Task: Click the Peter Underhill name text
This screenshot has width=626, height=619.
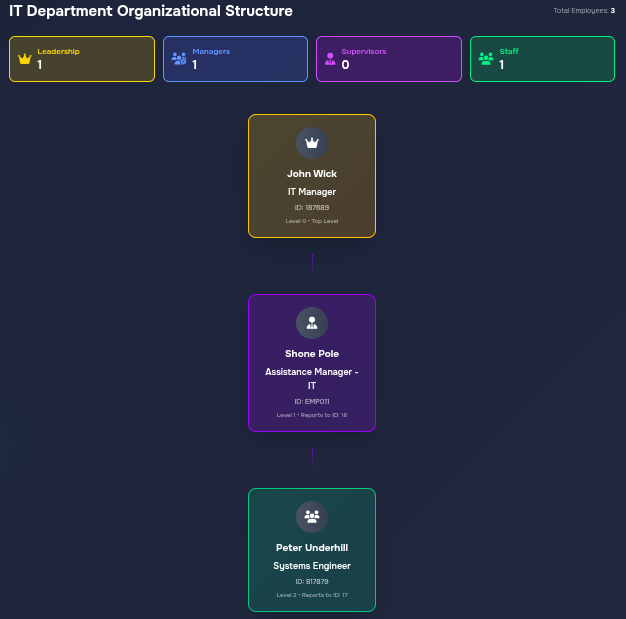Action: point(312,548)
